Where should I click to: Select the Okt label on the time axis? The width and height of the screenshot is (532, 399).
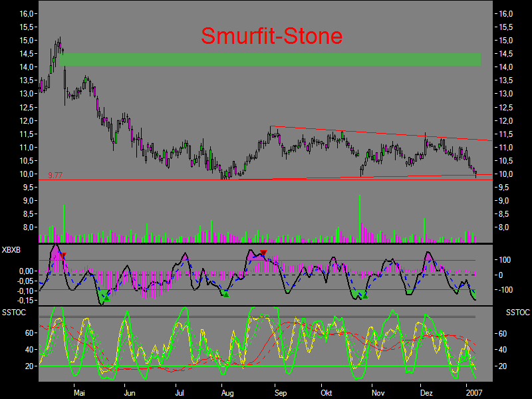click(327, 393)
